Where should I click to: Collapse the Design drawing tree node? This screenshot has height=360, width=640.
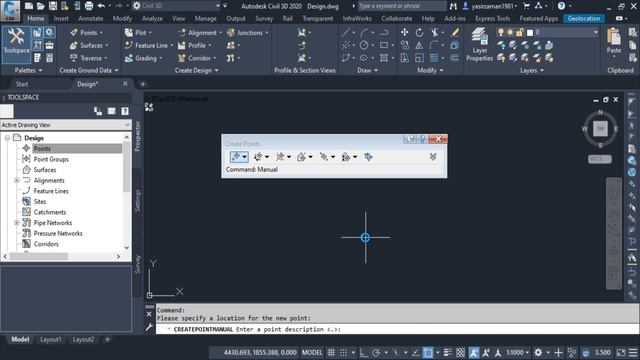(x=7, y=138)
